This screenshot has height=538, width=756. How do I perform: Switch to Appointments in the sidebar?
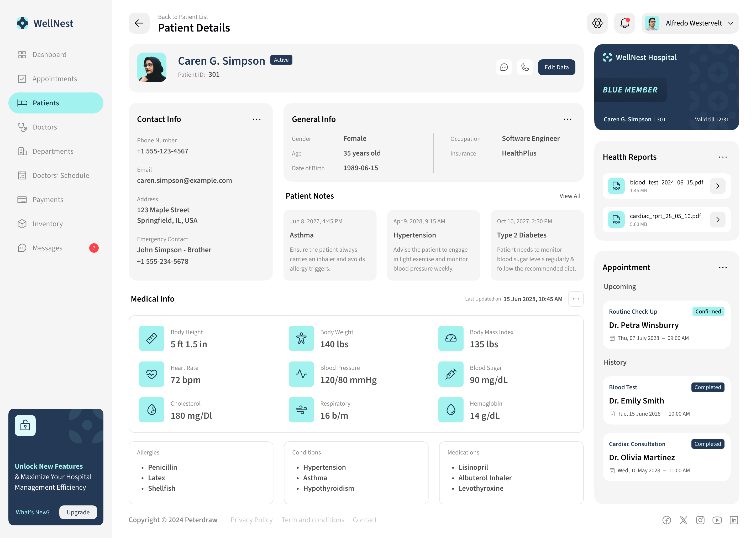[x=22, y=79]
